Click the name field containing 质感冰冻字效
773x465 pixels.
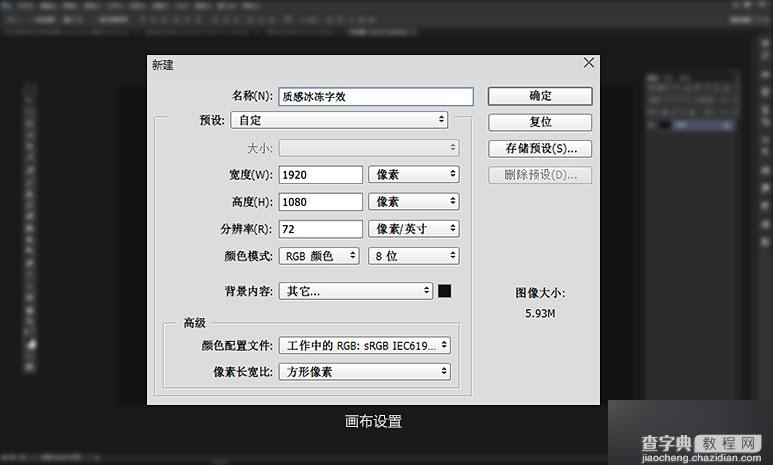click(x=375, y=97)
